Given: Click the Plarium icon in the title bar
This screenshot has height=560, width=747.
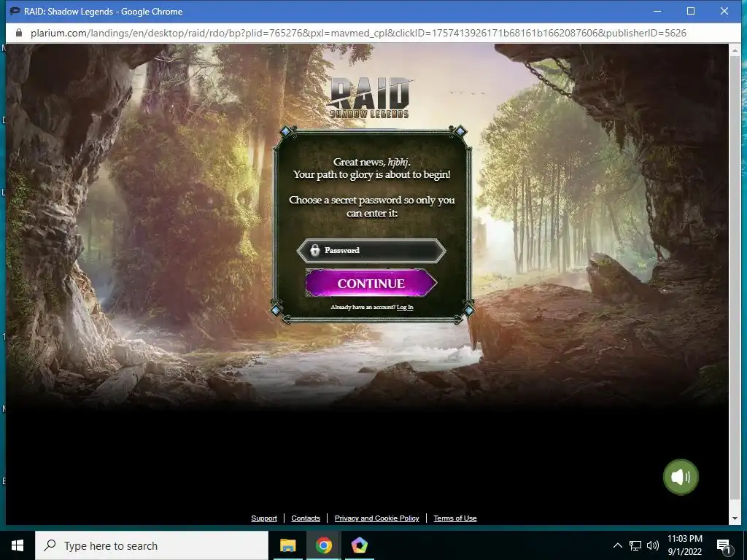Looking at the screenshot, I should [15, 11].
